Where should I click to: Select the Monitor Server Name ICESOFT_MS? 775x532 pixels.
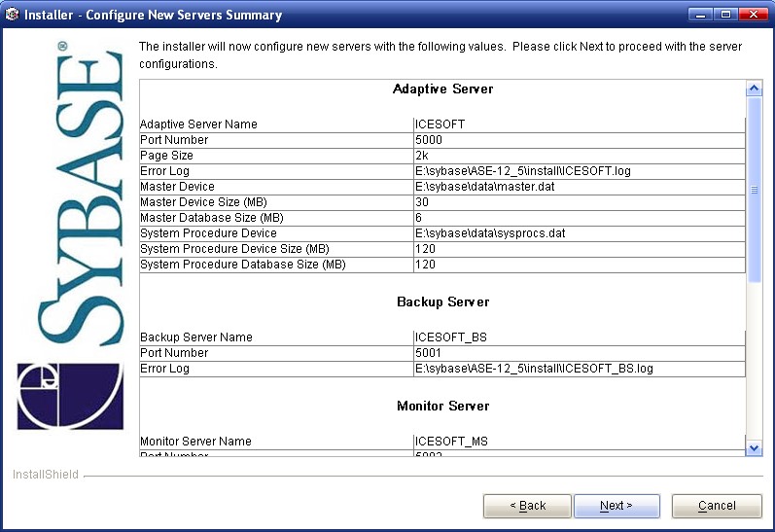click(x=451, y=442)
